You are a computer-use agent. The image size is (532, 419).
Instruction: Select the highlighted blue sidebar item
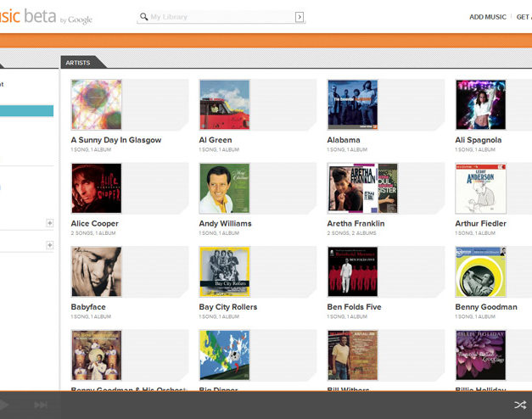point(26,111)
